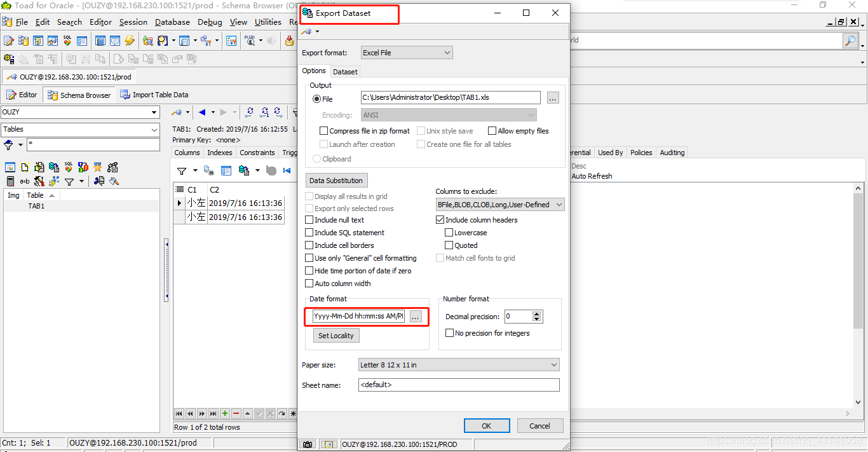Click the new blank page icon in left panel
Image resolution: width=868 pixels, height=452 pixels.
(25, 168)
